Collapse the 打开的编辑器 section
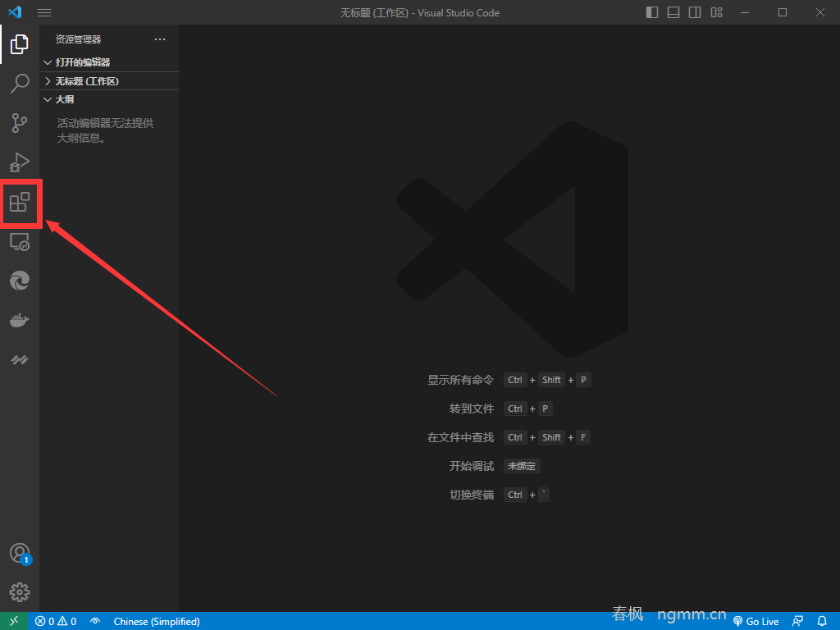840x630 pixels. 109,62
